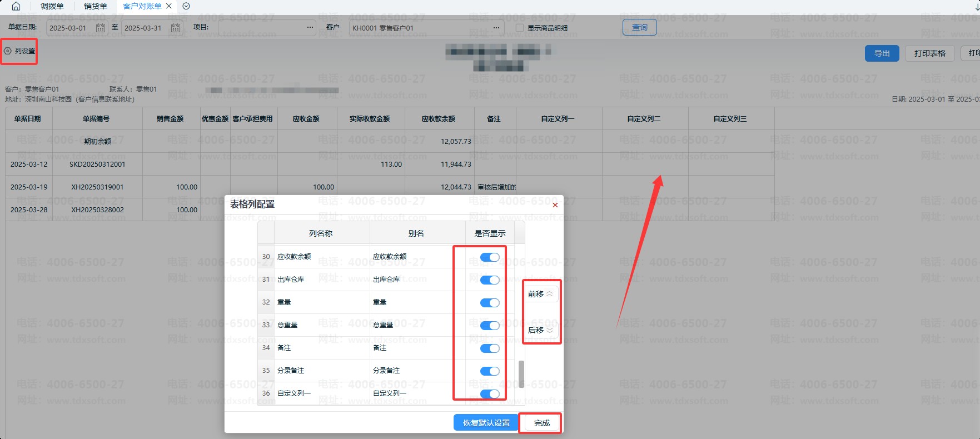Toggle display switch for 分录备注 row
Viewport: 980px width, 439px height.
[490, 371]
